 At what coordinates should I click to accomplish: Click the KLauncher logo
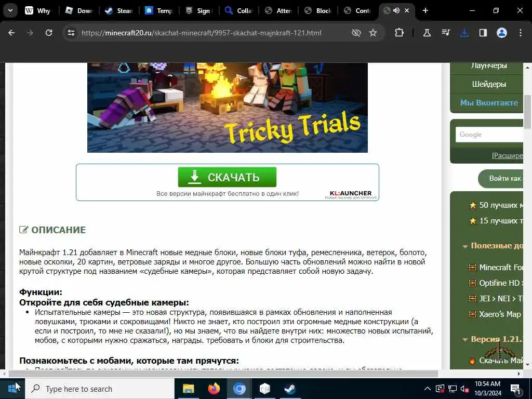[x=351, y=194]
